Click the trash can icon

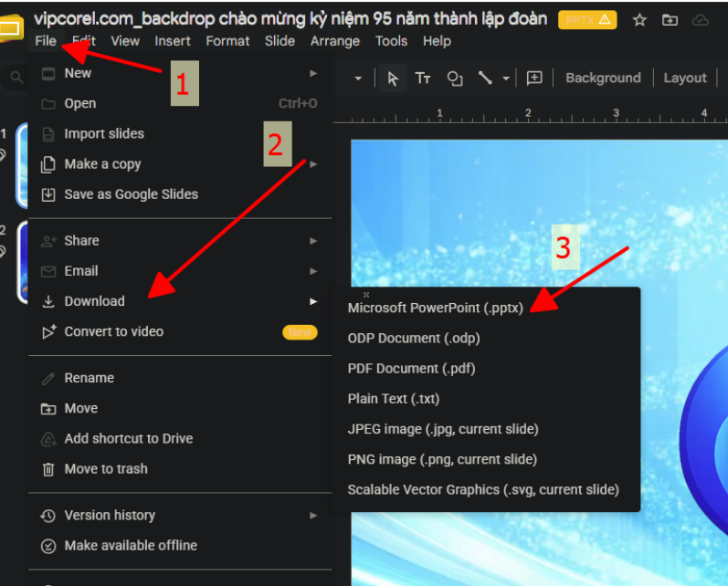click(x=48, y=469)
